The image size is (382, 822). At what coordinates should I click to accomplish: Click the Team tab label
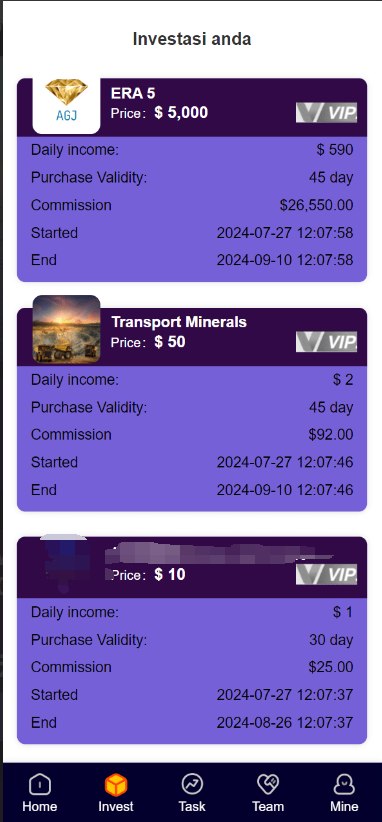point(268,806)
